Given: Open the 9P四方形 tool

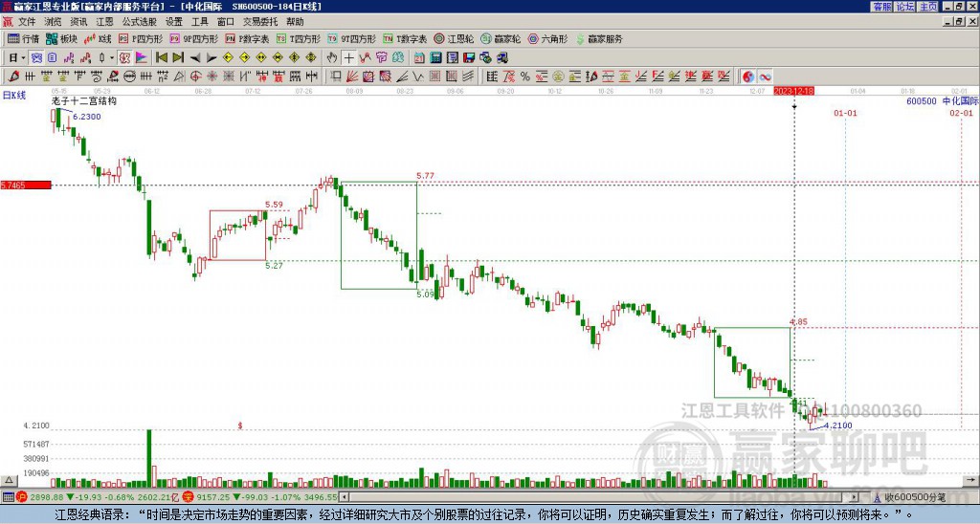Looking at the screenshot, I should tap(193, 38).
